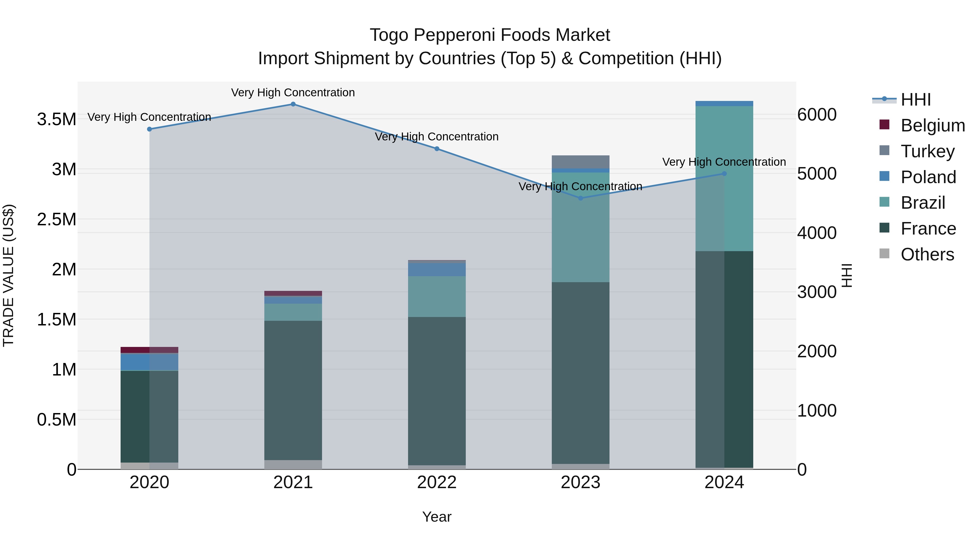980x551 pixels.
Task: Click the Import Shipment by Countries subtitle
Action: coord(490,59)
